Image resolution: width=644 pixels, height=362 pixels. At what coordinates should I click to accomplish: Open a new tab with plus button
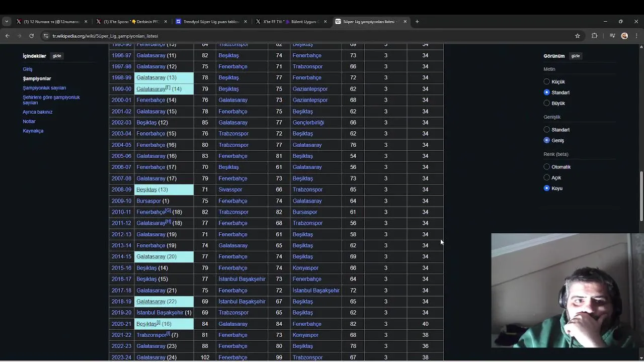click(417, 22)
